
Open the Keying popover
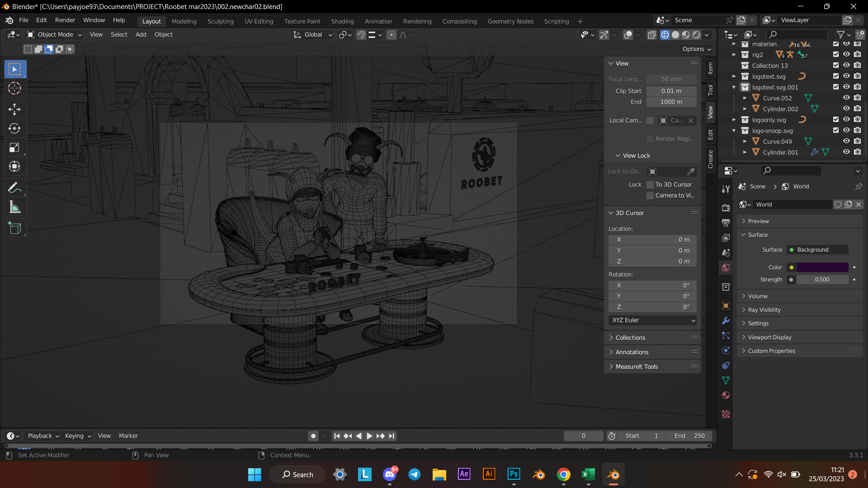coord(78,436)
